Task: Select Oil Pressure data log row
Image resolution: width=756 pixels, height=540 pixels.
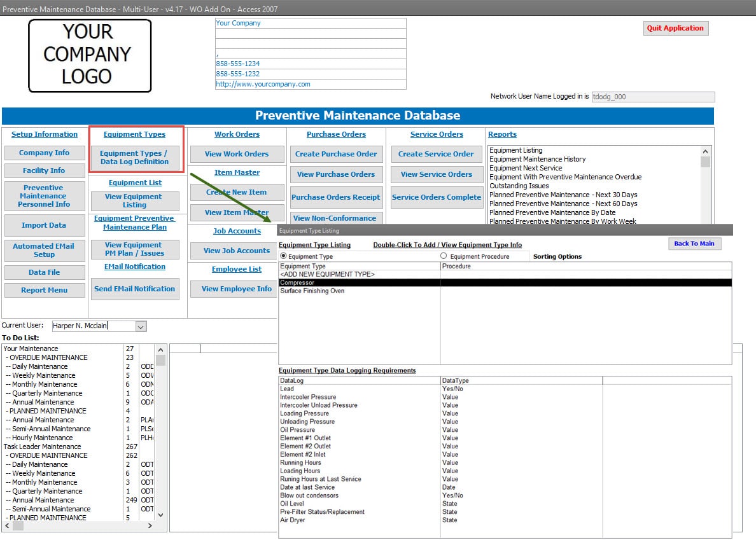Action: pos(505,430)
